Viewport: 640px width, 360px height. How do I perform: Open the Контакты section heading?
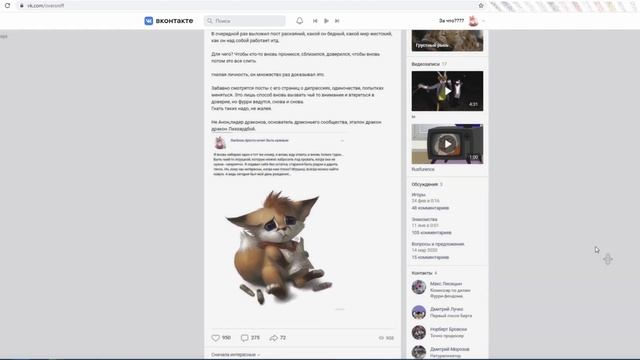[422, 273]
